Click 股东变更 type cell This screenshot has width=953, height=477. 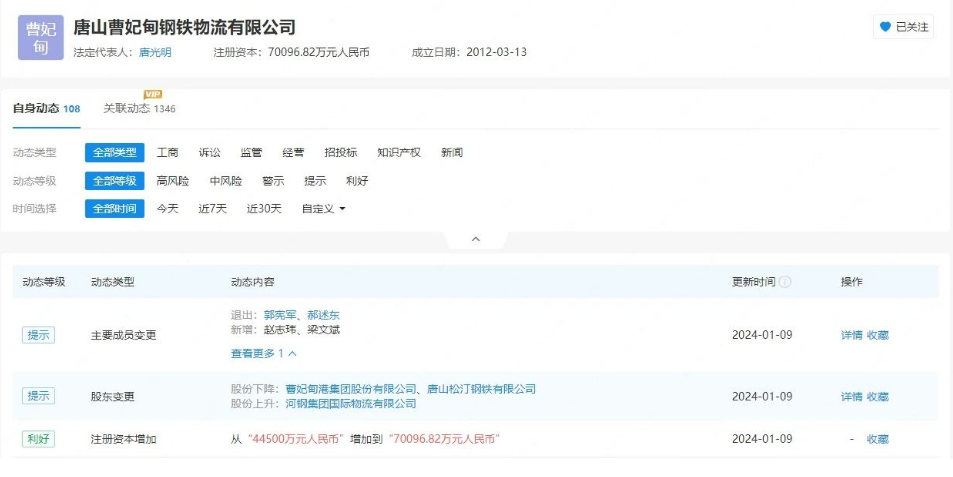112,397
